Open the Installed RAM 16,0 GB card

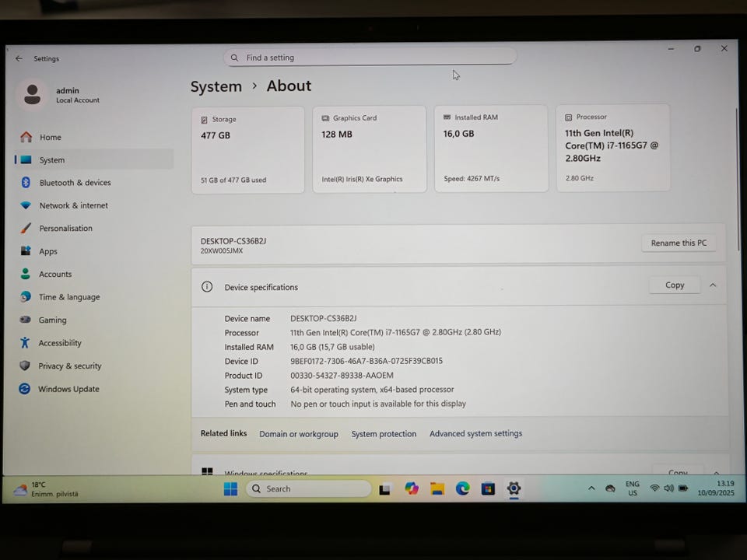point(491,149)
